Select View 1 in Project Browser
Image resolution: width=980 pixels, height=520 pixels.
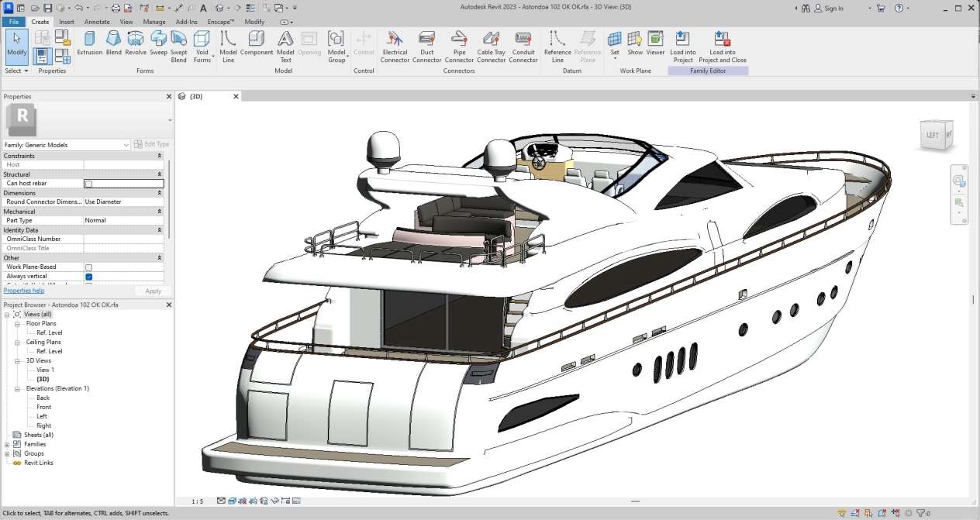tap(45, 370)
